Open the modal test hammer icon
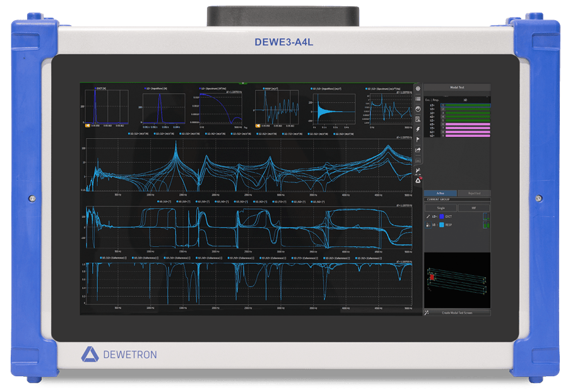 coord(418,170)
